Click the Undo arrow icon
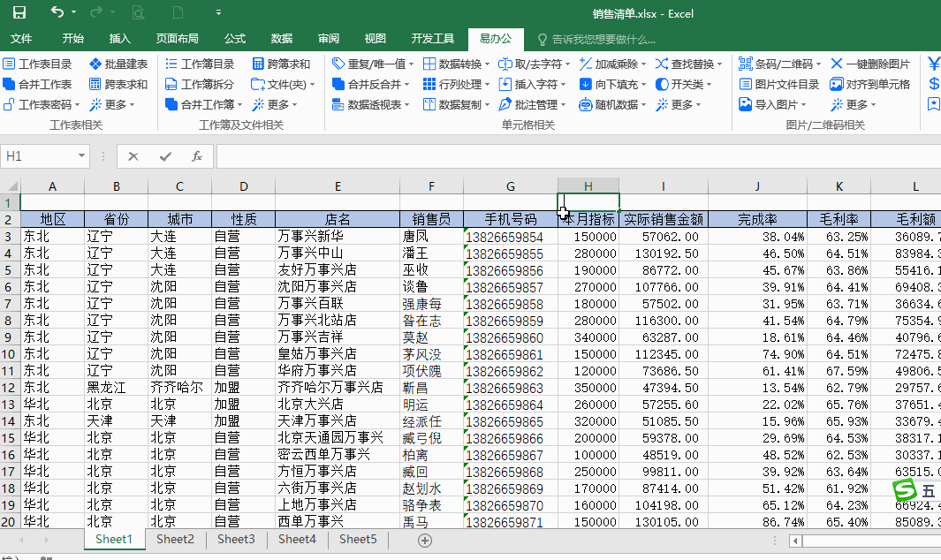Screen dimensions: 941x560 [57, 12]
